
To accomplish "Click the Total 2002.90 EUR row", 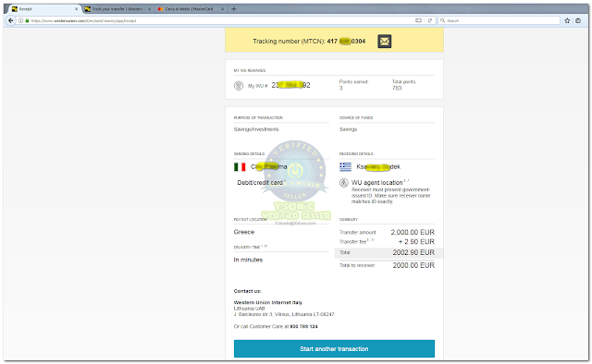I will pos(388,253).
